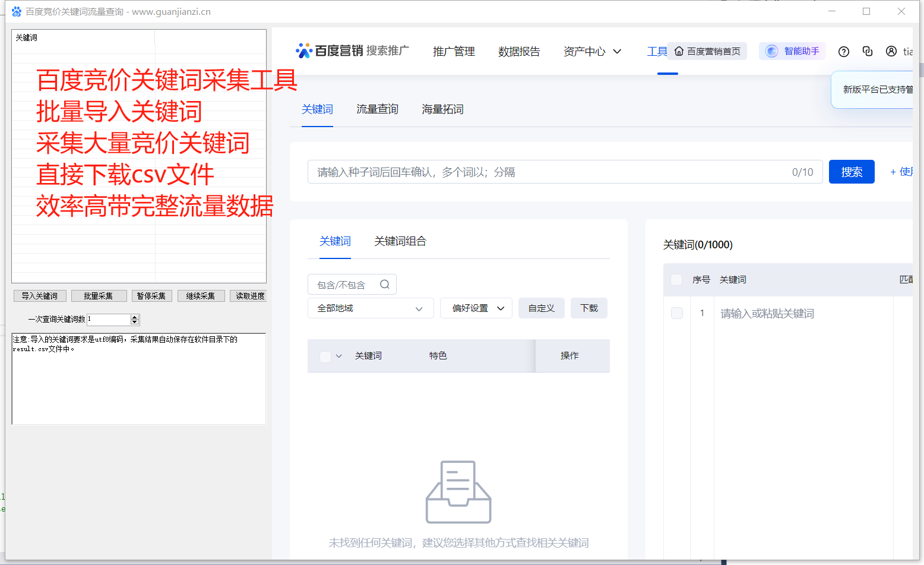Open the user account avatar icon
924x565 pixels.
click(x=891, y=52)
